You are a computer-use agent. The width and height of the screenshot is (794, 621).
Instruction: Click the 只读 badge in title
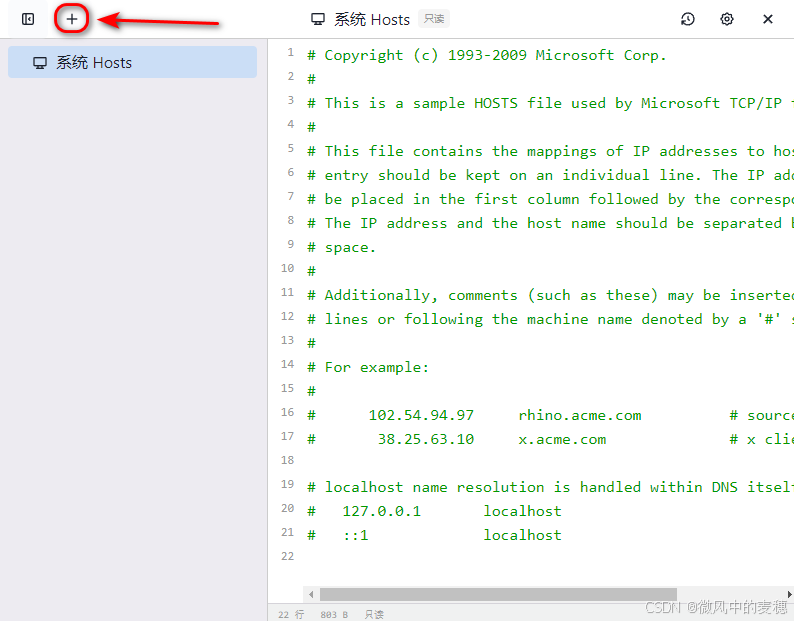tap(433, 19)
